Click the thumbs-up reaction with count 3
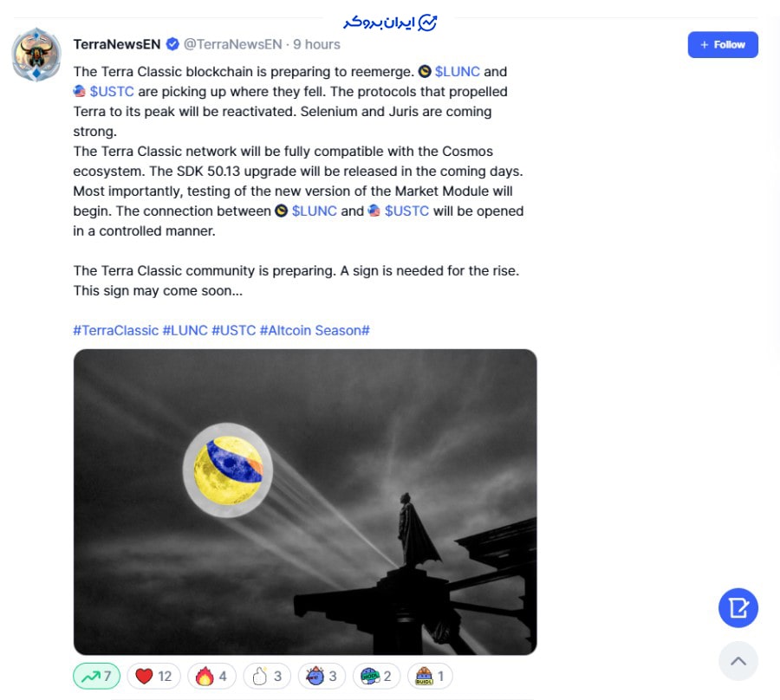Screen dimensions: 780x700 tap(265, 676)
